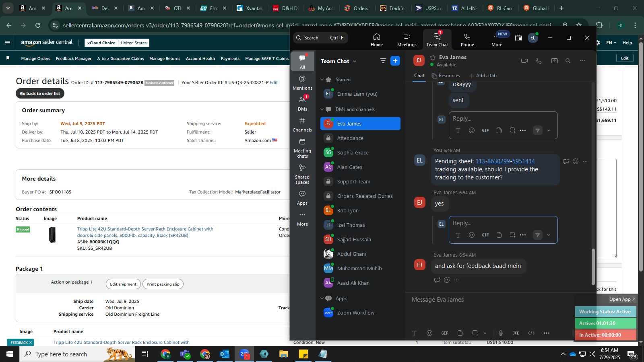Viewport: 644px width, 362px height.
Task: Open Apps in Zoom sidebar
Action: (302, 198)
